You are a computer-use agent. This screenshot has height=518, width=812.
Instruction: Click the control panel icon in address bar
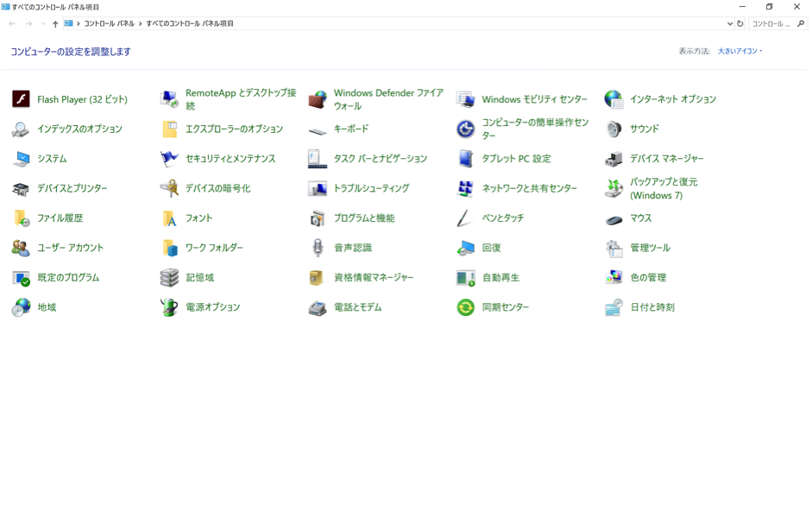pyautogui.click(x=68, y=23)
